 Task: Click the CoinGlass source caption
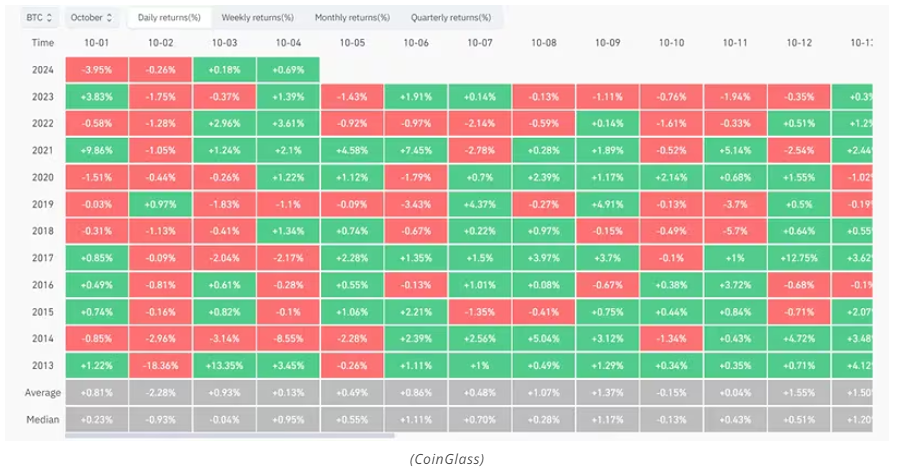448,457
